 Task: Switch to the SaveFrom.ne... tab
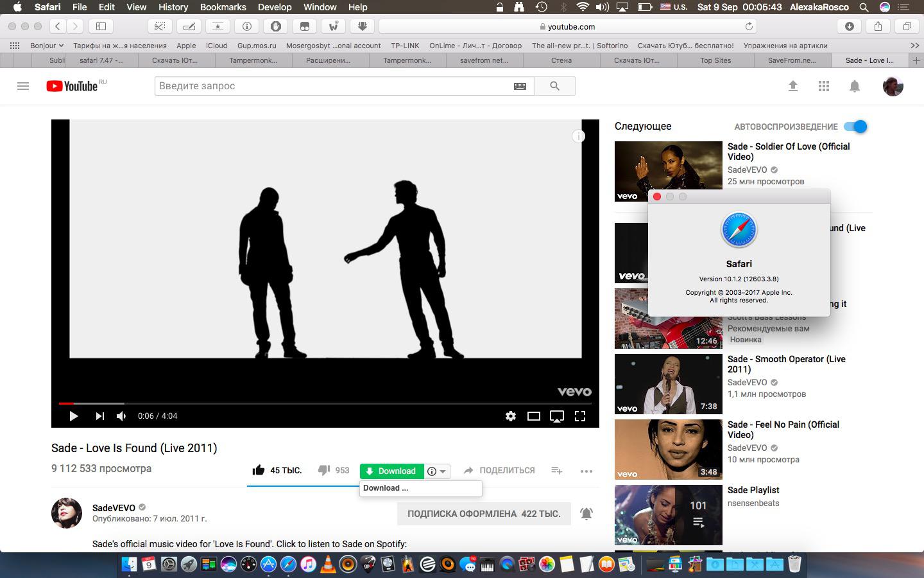coord(792,60)
